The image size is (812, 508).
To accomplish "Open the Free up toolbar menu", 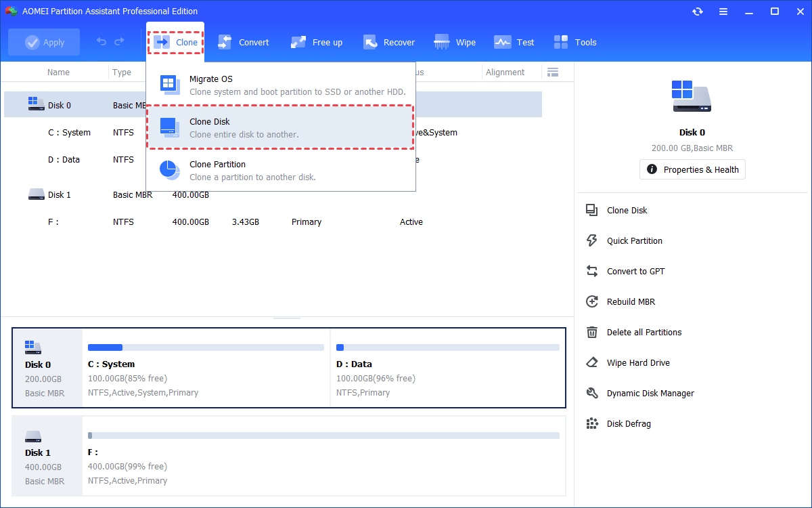I will tap(317, 42).
